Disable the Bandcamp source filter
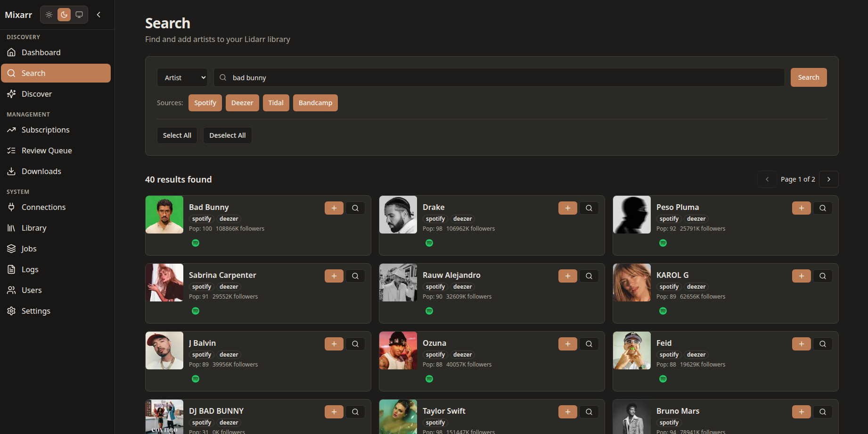868x434 pixels. pos(315,103)
